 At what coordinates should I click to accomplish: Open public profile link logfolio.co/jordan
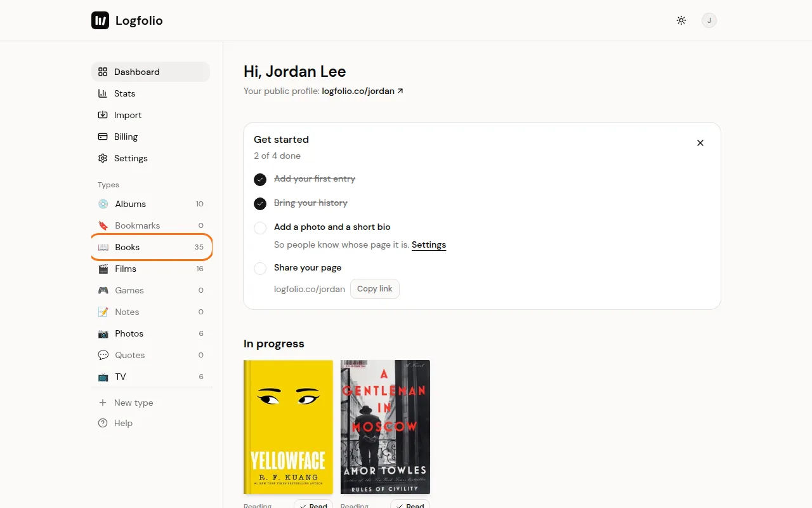pos(362,91)
